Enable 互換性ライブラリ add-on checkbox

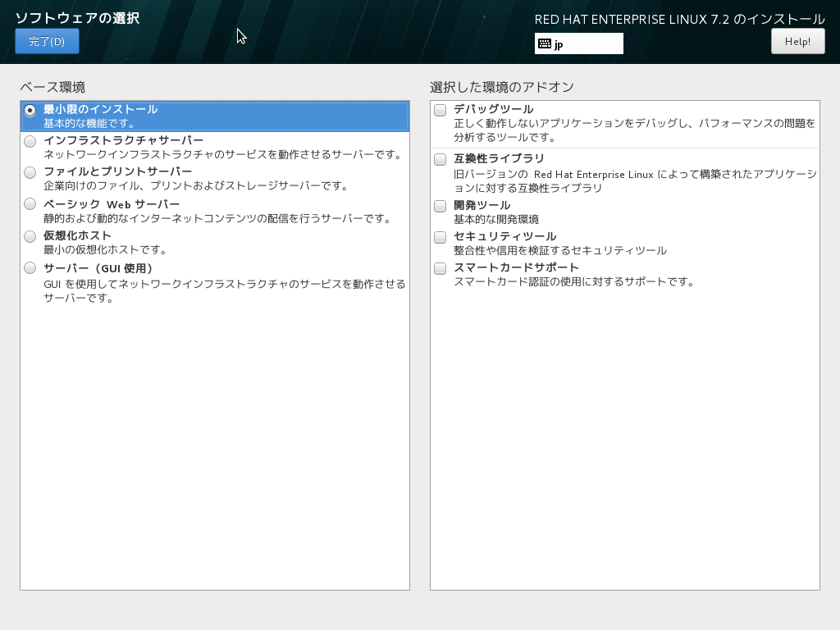click(440, 159)
